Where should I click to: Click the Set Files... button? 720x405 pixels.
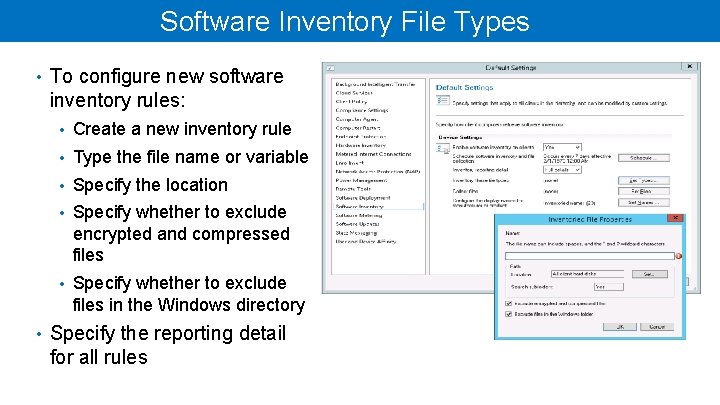click(x=643, y=191)
